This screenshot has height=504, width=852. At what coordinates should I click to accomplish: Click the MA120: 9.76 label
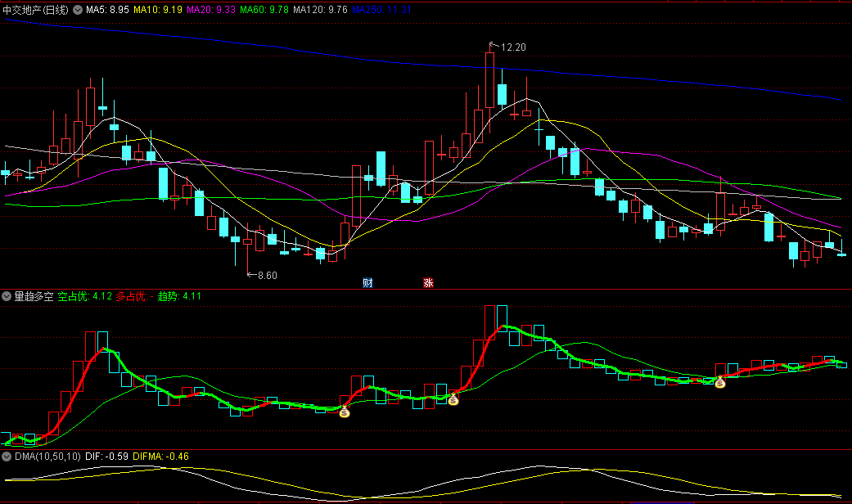click(320, 10)
